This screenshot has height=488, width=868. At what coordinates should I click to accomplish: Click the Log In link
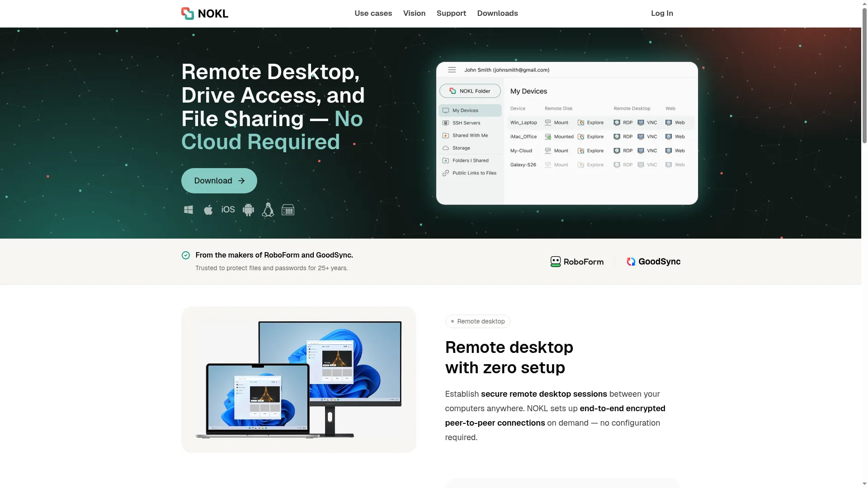click(662, 14)
